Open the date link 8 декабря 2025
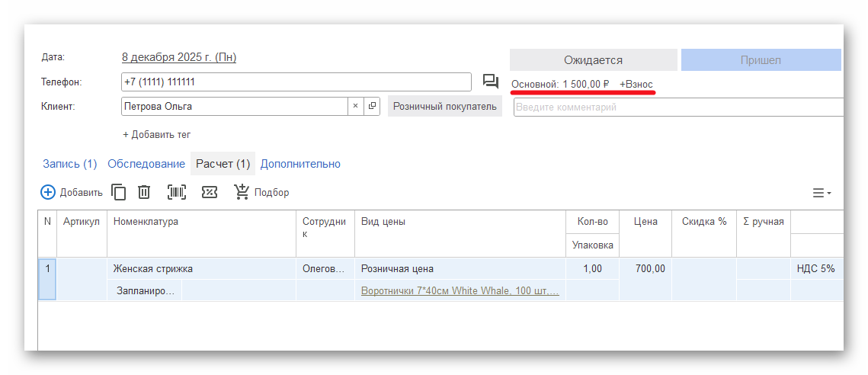The height and width of the screenshot is (375, 868). [179, 57]
